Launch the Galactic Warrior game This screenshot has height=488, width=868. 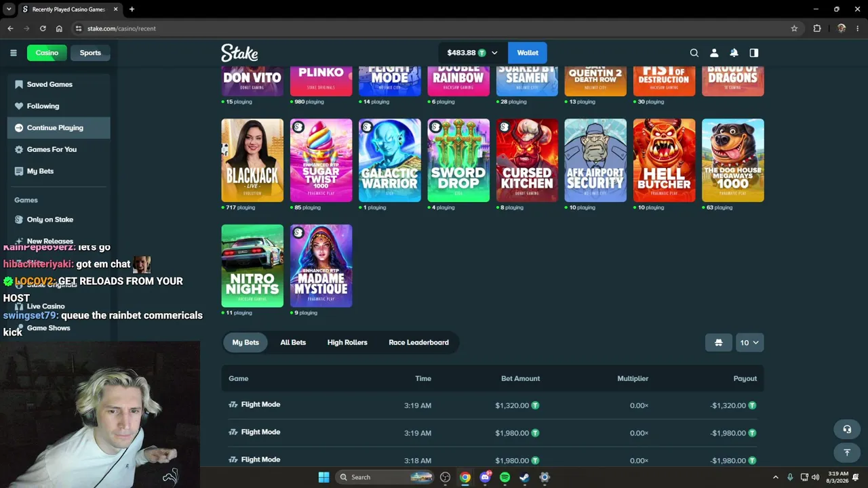point(389,161)
